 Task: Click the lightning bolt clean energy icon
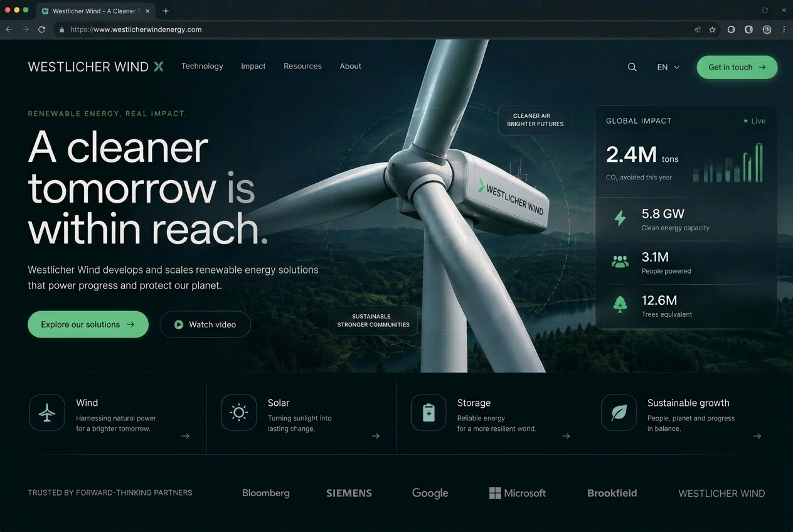point(620,218)
